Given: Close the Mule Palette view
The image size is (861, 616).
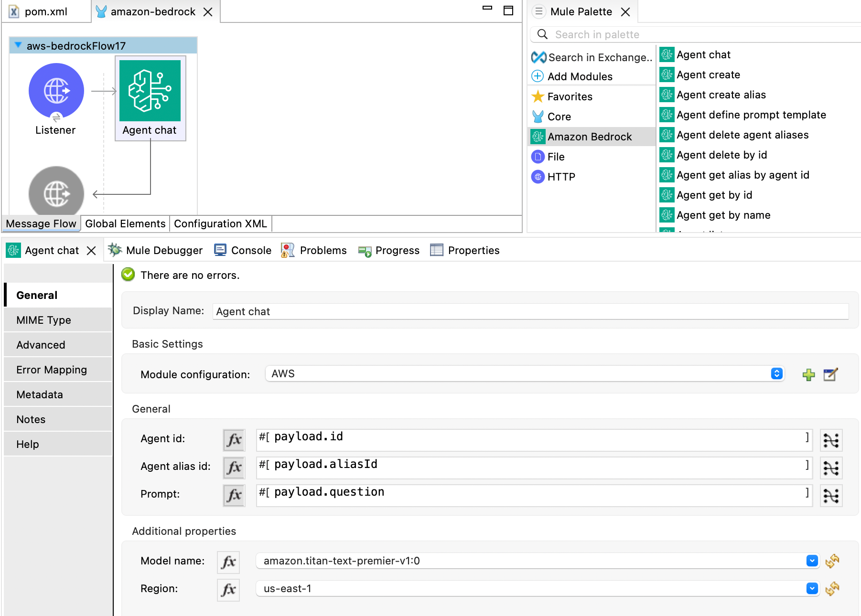Looking at the screenshot, I should (625, 12).
